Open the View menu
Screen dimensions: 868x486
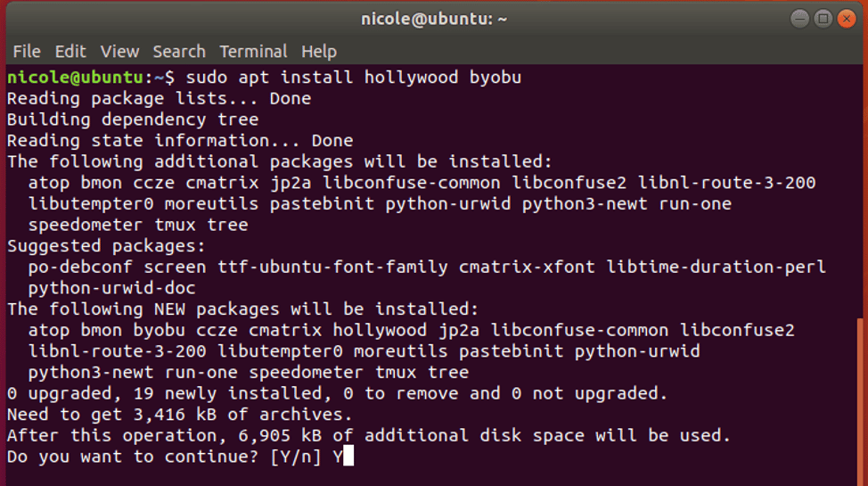(119, 52)
